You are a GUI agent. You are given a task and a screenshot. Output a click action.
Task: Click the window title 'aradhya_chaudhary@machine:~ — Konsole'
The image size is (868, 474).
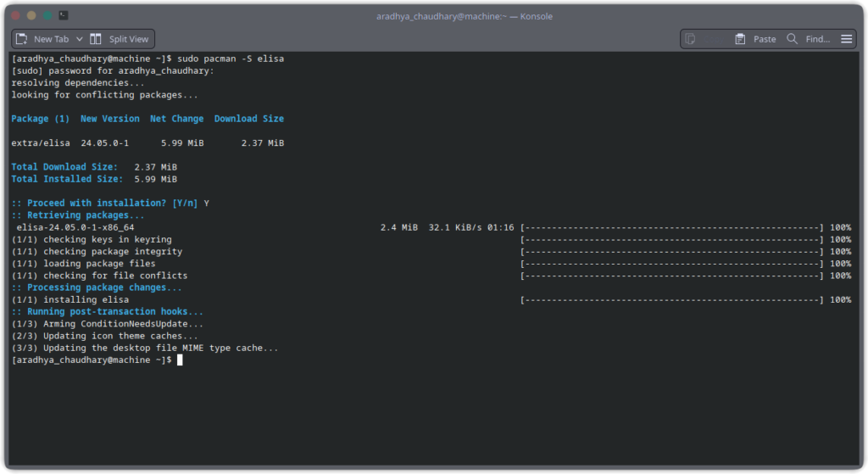(465, 16)
